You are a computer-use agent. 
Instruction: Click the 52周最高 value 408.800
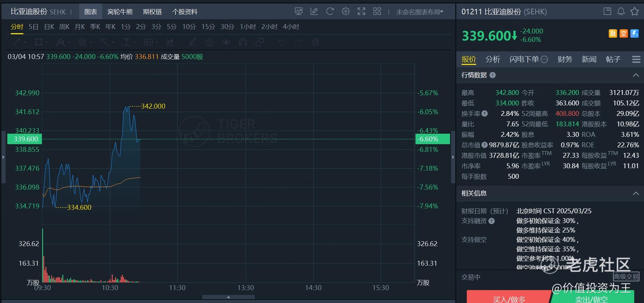pos(567,113)
